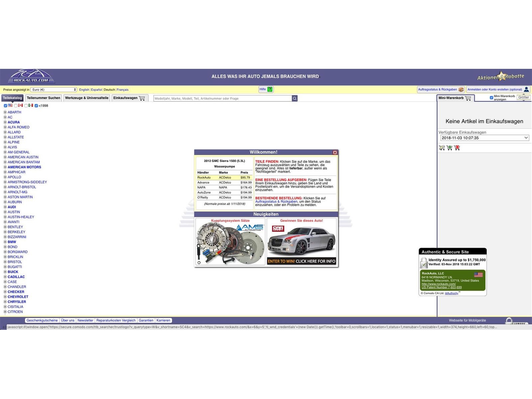Switch language to Español
The width and height of the screenshot is (532, 399).
96,90
